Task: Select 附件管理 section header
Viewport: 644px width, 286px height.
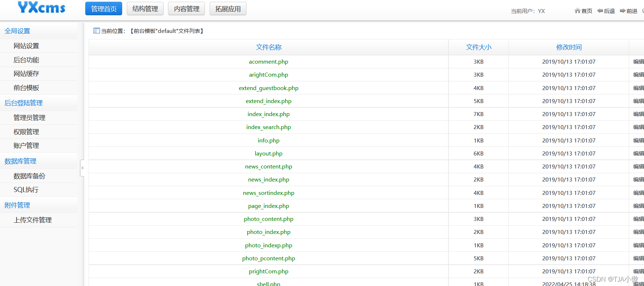Action: tap(17, 205)
